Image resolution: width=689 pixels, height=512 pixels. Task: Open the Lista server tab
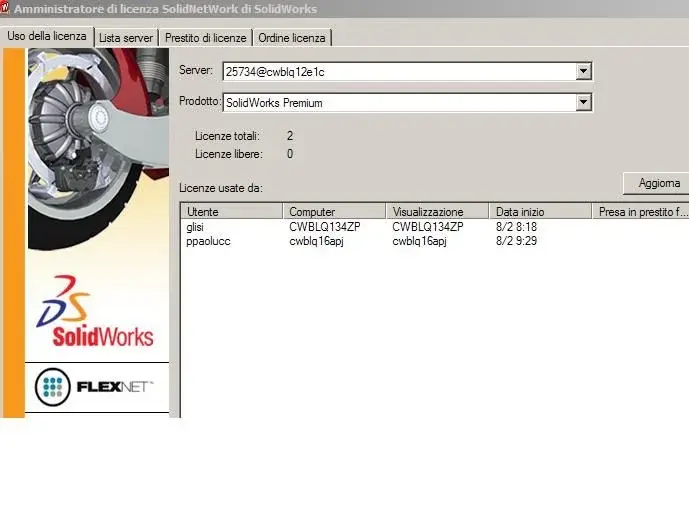pos(126,38)
